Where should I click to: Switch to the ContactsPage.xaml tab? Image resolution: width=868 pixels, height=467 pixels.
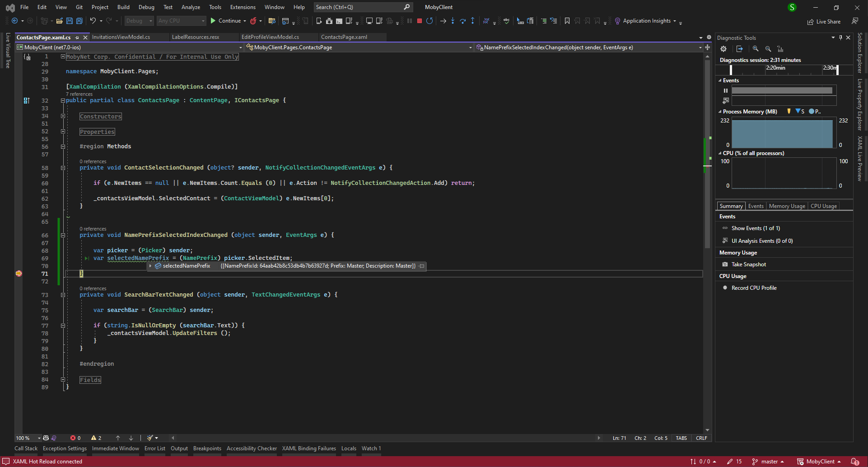(344, 37)
